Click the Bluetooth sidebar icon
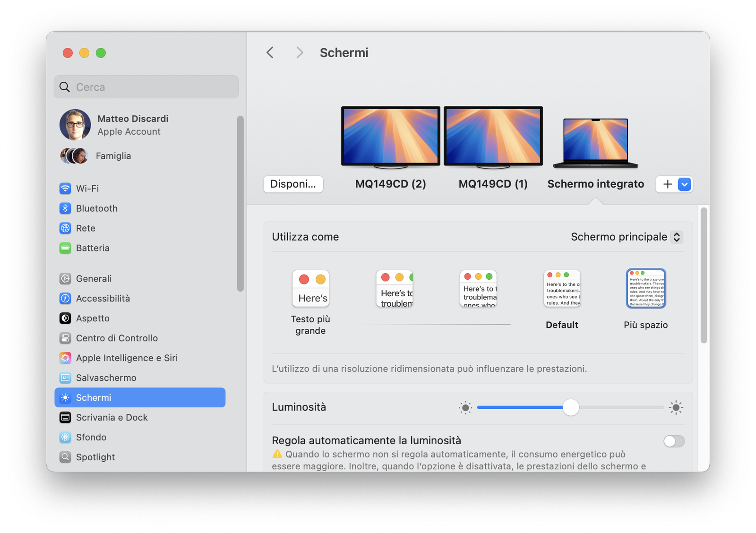756x533 pixels. [x=65, y=208]
